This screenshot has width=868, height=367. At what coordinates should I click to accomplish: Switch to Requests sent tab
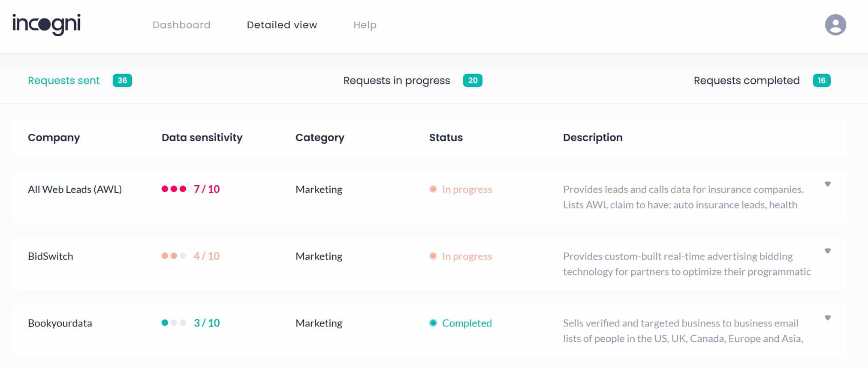tap(63, 81)
